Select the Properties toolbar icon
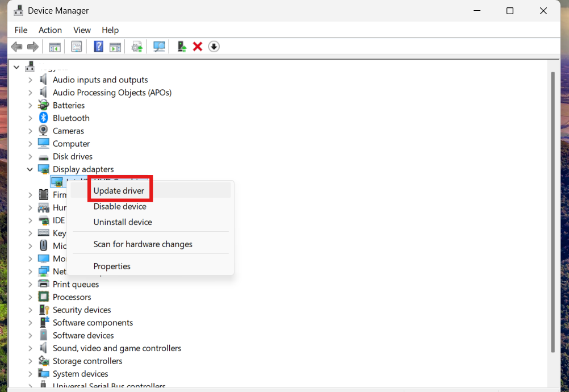Image resolution: width=569 pixels, height=392 pixels. (x=76, y=47)
